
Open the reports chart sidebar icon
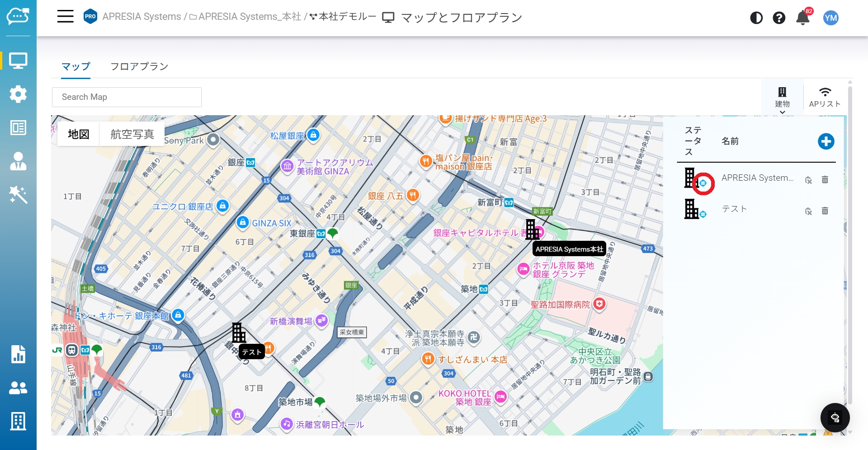point(18,354)
